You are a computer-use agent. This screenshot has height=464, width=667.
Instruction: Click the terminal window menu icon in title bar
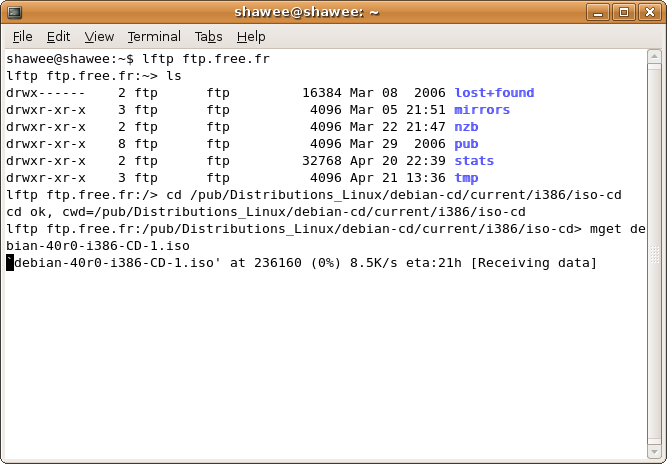[x=14, y=12]
